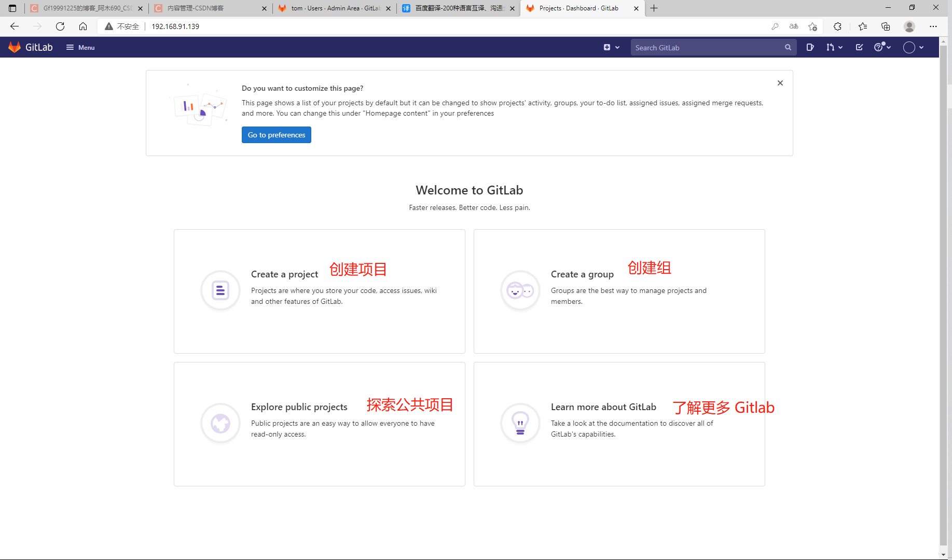Click the not secure warning icon
The image size is (952, 560).
tap(109, 26)
